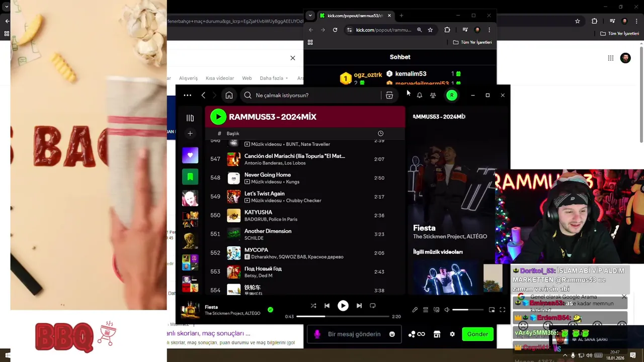
Task: Open Kick chat settings gear
Action: click(x=452, y=334)
